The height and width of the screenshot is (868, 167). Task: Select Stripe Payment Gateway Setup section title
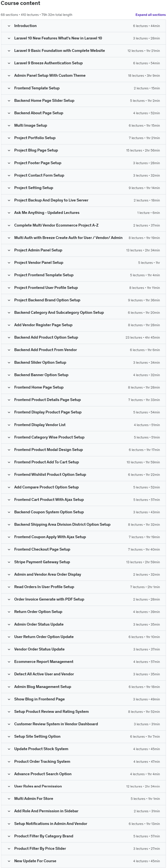point(42,562)
